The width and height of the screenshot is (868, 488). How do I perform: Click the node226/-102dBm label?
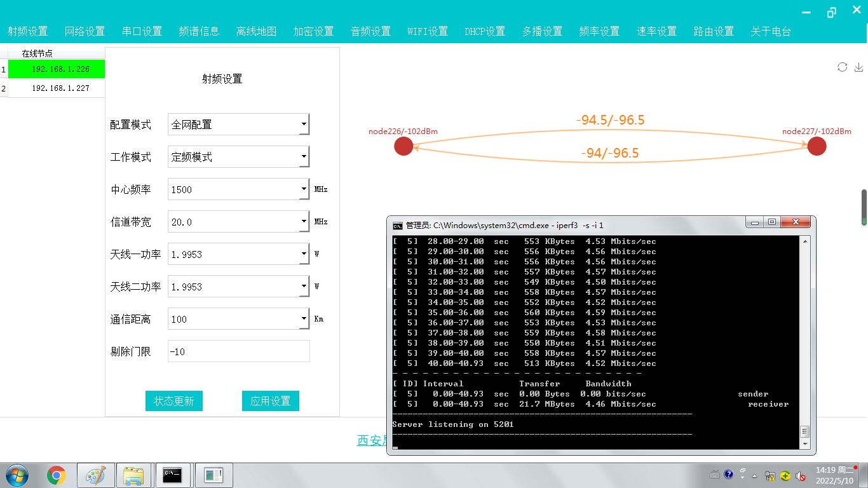[403, 132]
